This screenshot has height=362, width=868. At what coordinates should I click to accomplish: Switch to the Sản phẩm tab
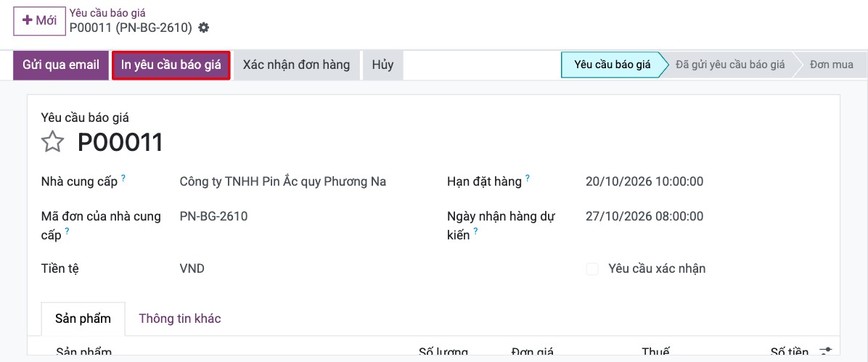click(x=83, y=318)
